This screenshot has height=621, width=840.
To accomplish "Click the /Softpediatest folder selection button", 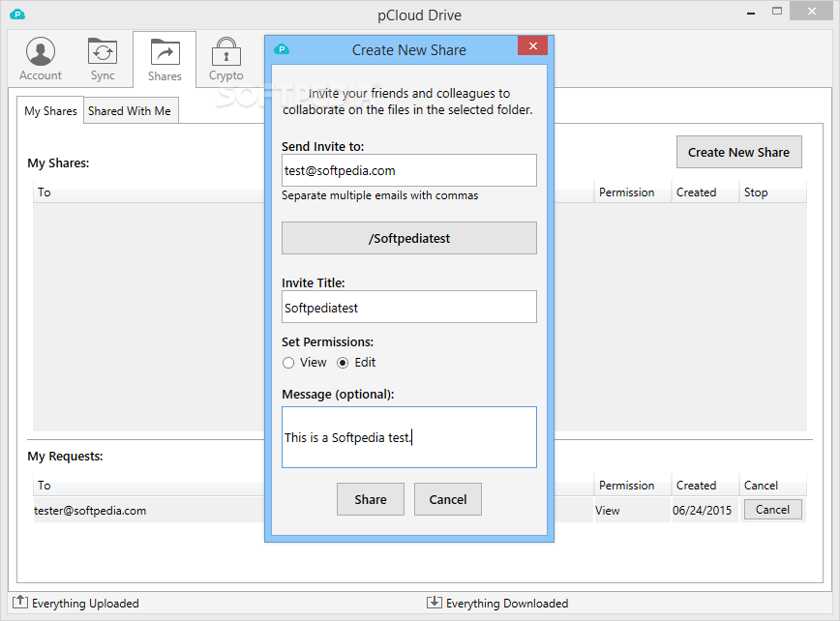I will (409, 238).
